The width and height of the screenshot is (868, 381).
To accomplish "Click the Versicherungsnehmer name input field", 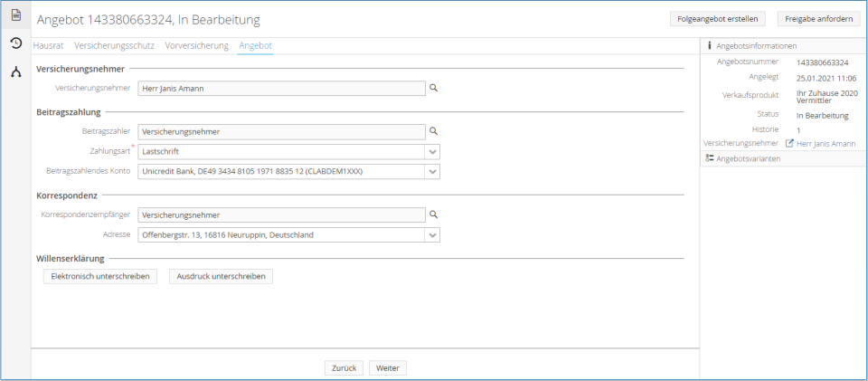I will click(281, 88).
